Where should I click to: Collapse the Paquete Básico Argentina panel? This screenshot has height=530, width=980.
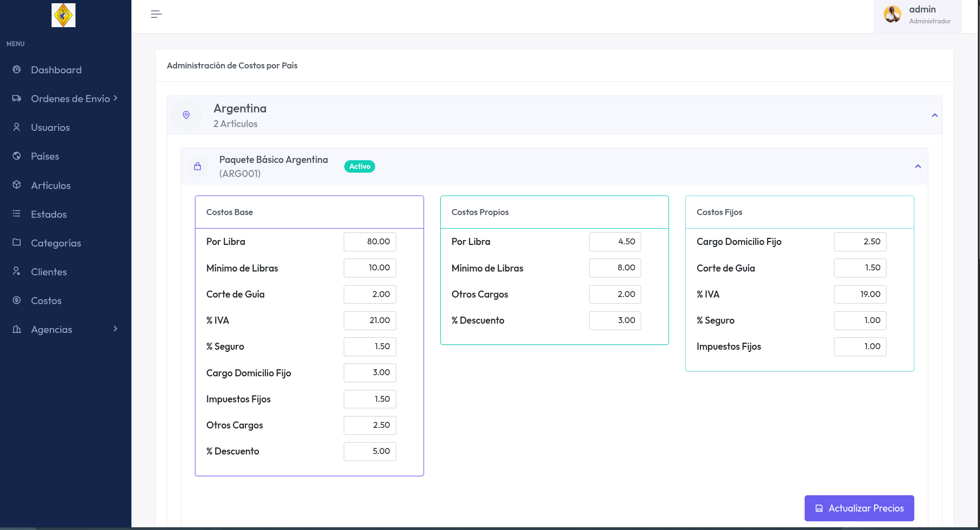point(918,166)
